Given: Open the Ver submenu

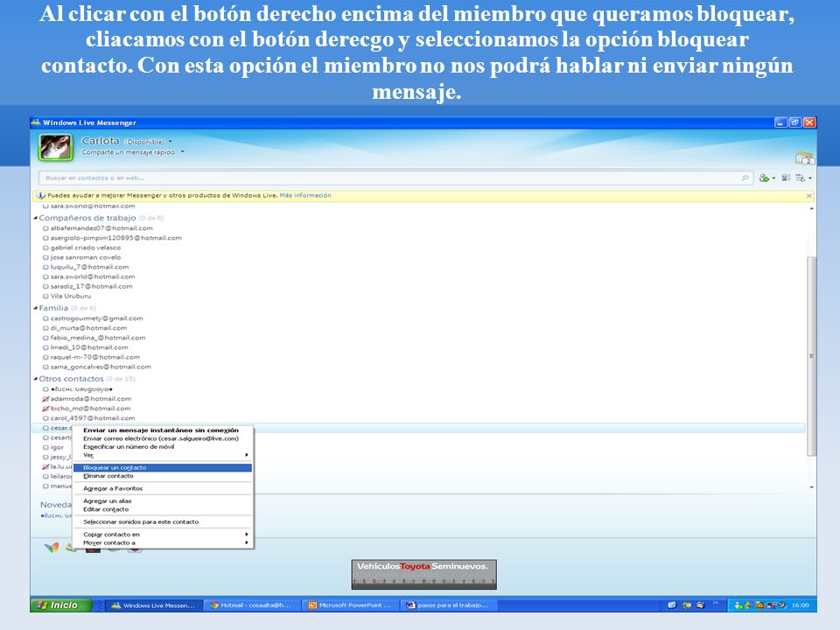Looking at the screenshot, I should [163, 455].
